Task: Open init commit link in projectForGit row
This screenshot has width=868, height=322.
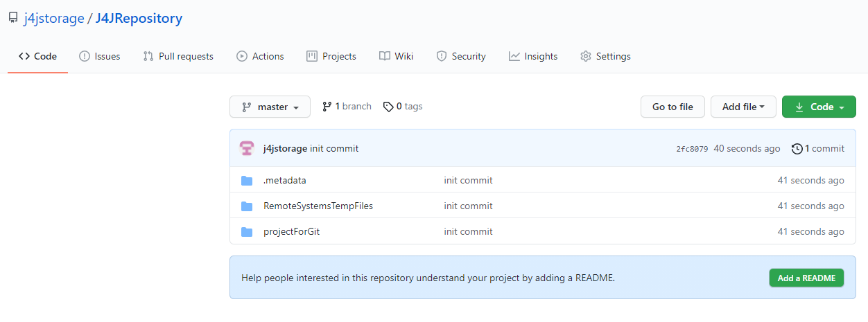Action: (469, 231)
